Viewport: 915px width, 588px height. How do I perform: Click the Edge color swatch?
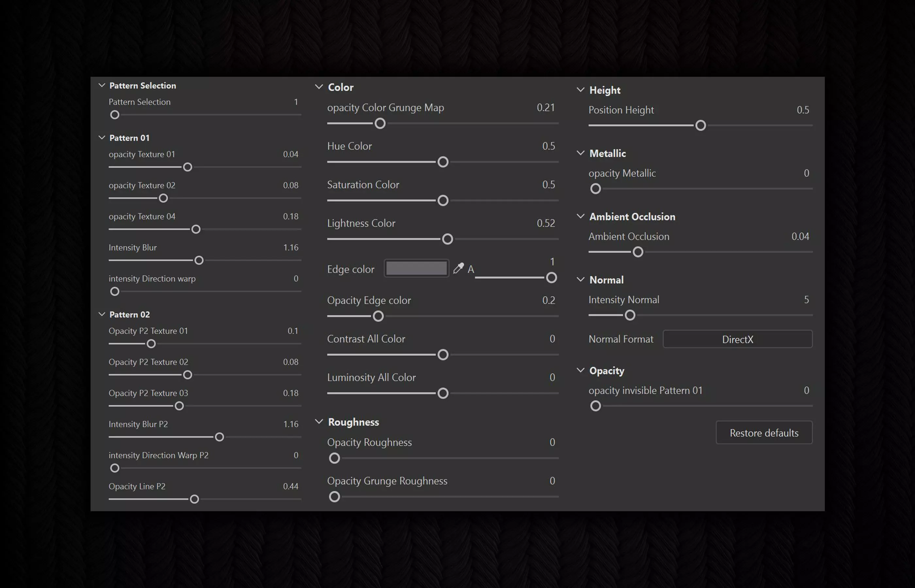416,269
